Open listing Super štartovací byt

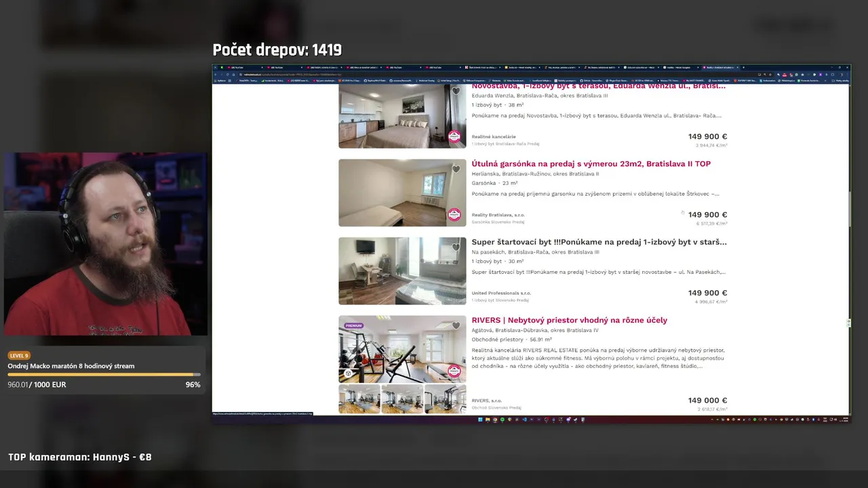(599, 242)
